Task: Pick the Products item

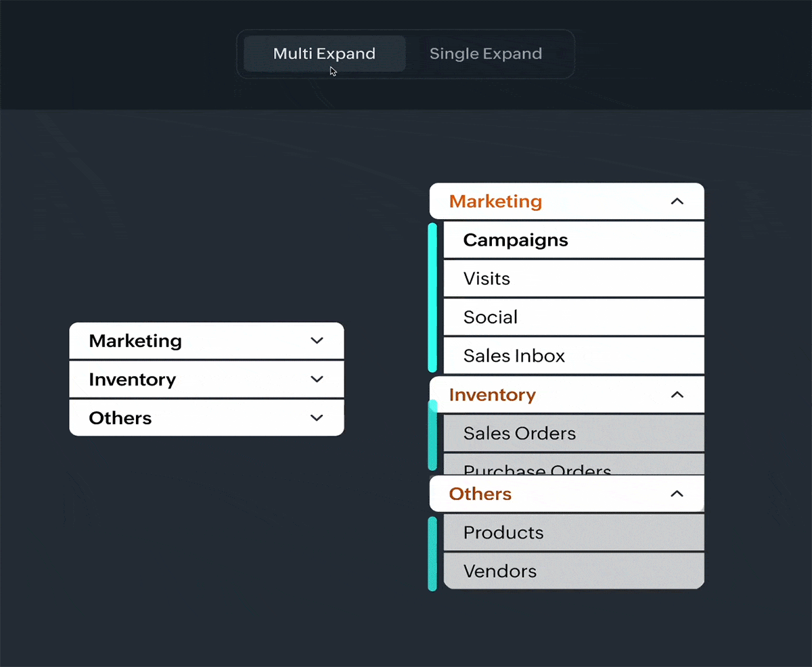Action: click(503, 533)
